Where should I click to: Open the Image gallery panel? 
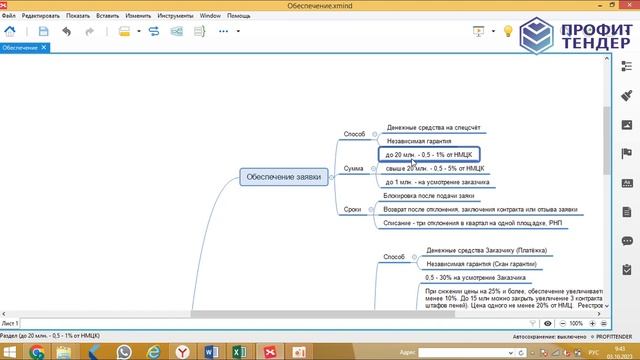coord(627,124)
